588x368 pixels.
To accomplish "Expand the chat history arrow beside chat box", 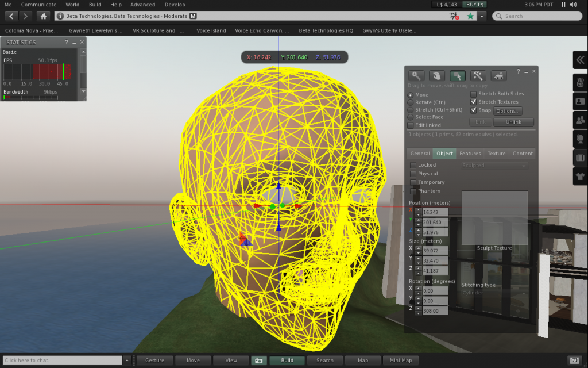I will click(127, 360).
